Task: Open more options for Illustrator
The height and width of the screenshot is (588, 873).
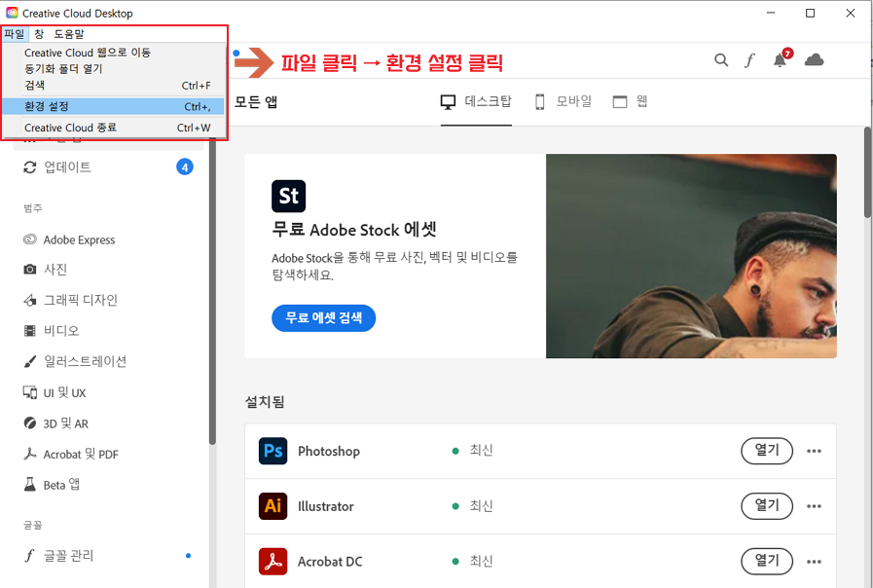Action: pos(814,506)
